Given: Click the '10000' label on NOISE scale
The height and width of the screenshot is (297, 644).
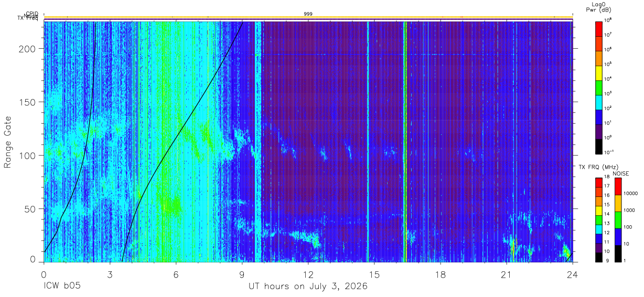Looking at the screenshot, I should (x=631, y=194).
